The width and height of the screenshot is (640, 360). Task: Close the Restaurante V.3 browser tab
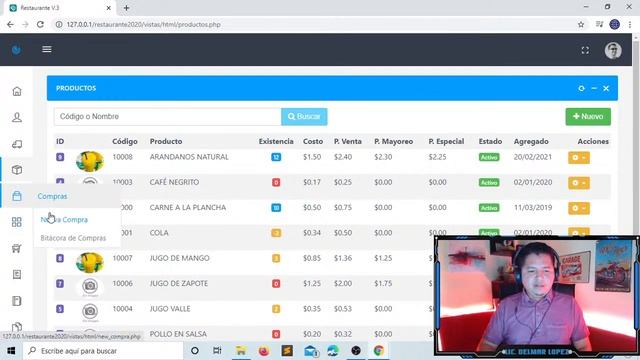(109, 8)
